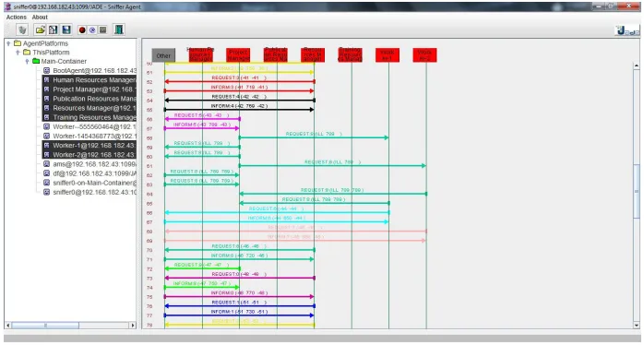Click the Training Resources Manager red box
Viewport: 644px width, 345px height.
(x=351, y=55)
